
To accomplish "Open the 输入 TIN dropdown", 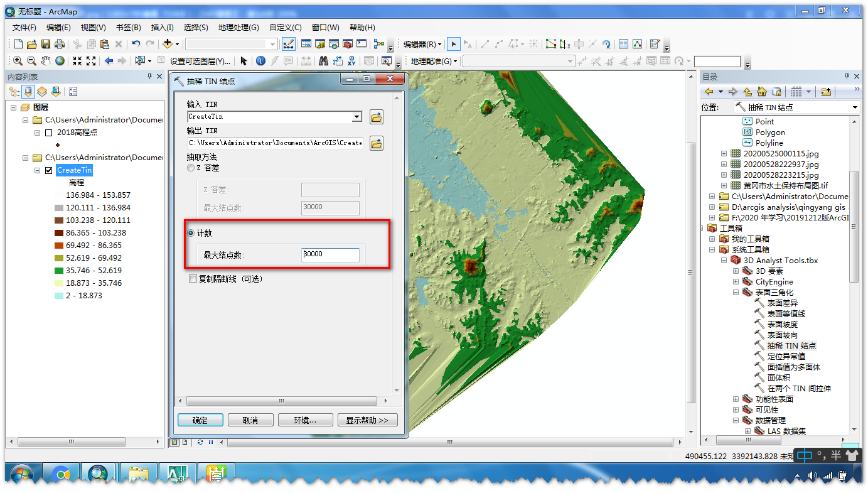I will click(x=357, y=117).
